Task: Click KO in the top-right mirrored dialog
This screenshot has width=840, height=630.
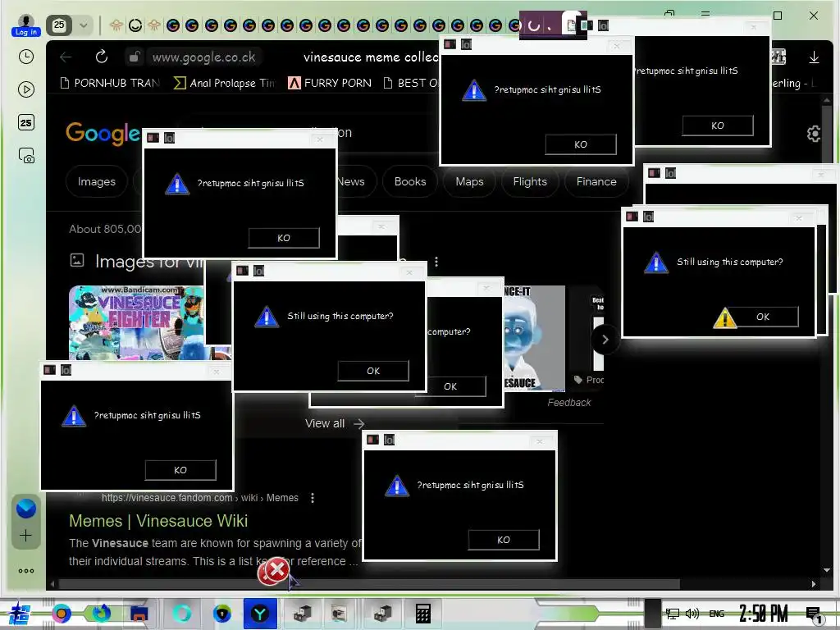Action: point(718,126)
